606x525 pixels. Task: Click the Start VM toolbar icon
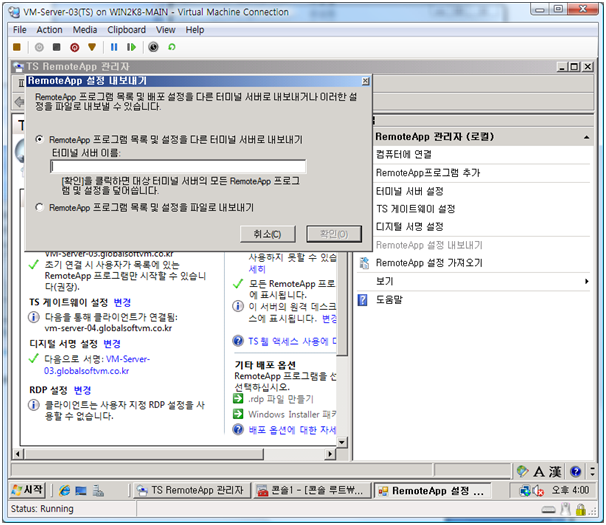39,47
